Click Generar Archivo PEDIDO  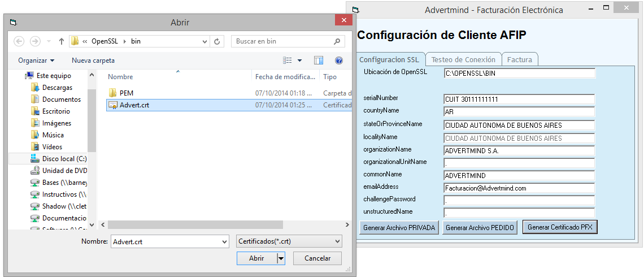481,227
